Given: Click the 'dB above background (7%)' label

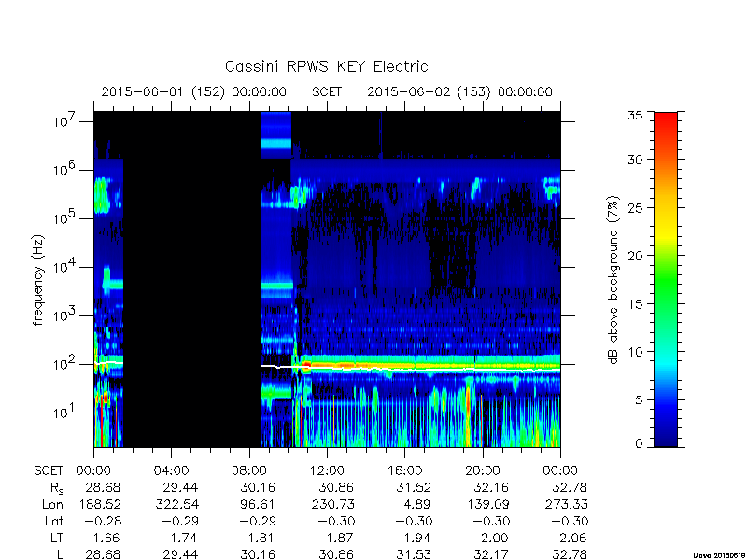Looking at the screenshot, I should point(614,280).
